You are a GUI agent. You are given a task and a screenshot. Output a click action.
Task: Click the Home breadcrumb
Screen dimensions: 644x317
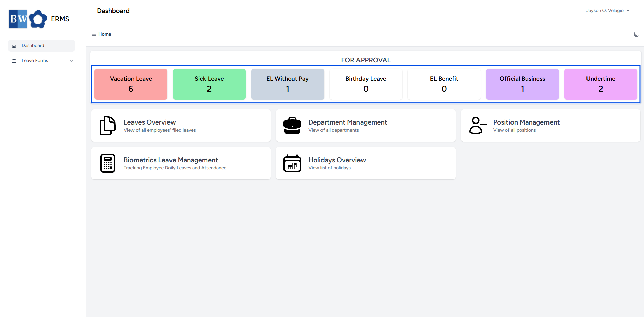pyautogui.click(x=105, y=34)
